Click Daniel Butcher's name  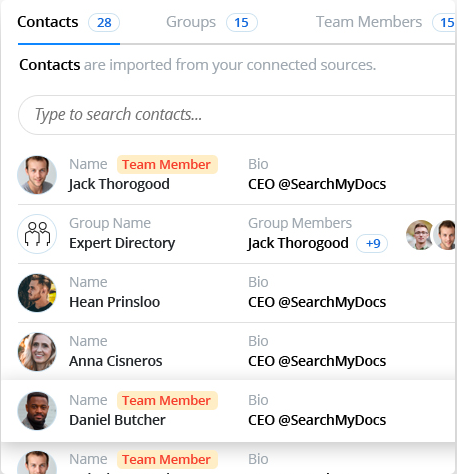click(117, 420)
